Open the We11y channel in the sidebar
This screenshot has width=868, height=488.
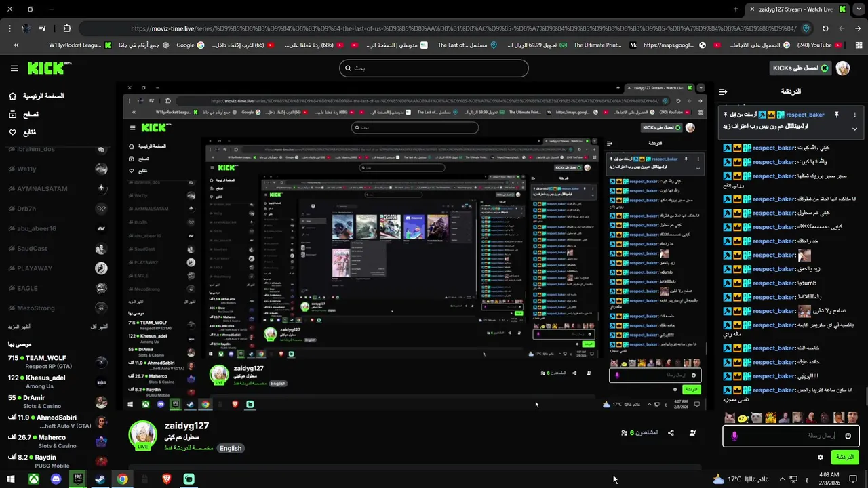(x=57, y=169)
